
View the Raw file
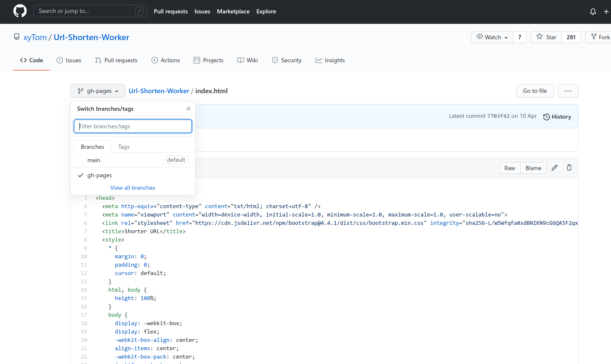pyautogui.click(x=510, y=168)
